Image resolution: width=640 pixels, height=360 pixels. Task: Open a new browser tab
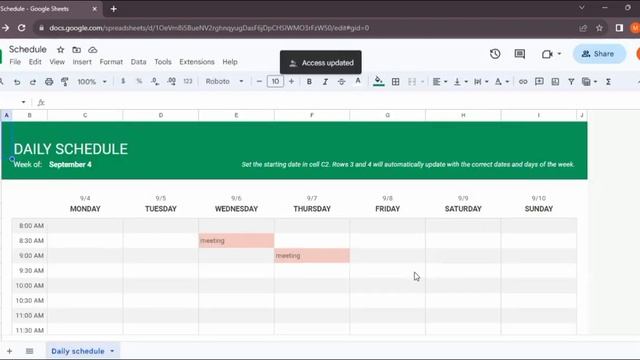(x=113, y=9)
